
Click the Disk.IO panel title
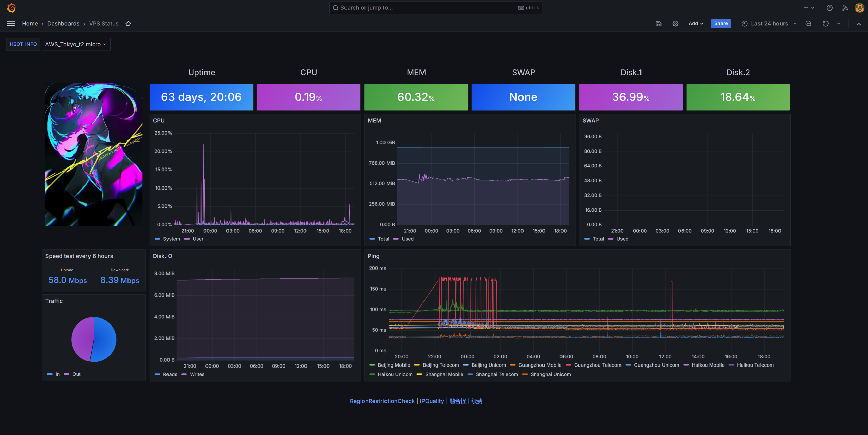[x=162, y=256]
